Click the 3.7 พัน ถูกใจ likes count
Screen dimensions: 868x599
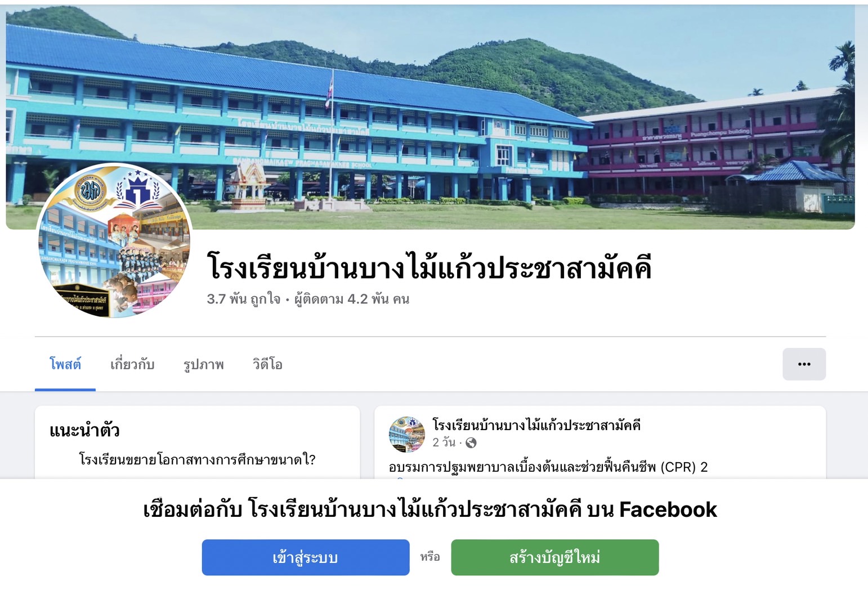pyautogui.click(x=243, y=299)
